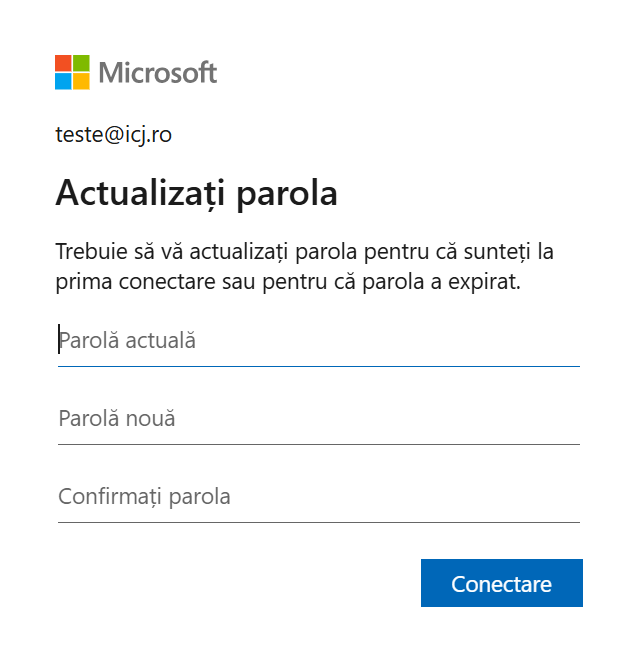This screenshot has width=638, height=664.
Task: Focus the "Parolă nouă" password field
Action: point(318,419)
